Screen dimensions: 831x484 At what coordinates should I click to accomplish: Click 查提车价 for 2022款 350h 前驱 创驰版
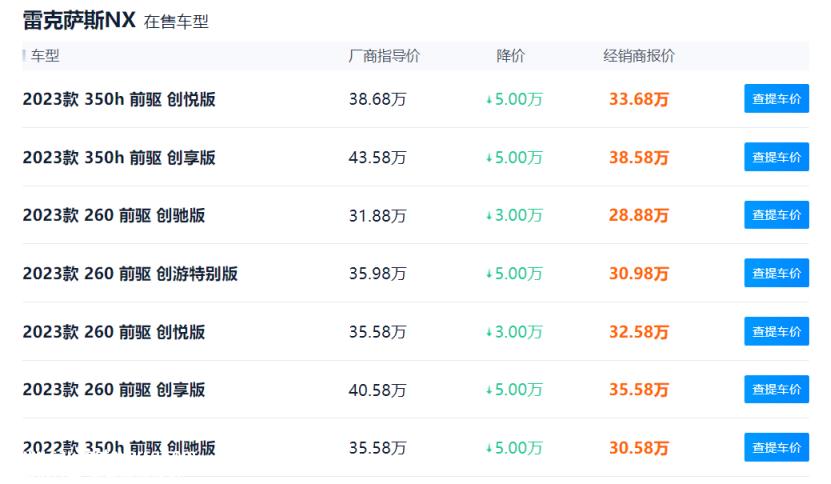click(776, 447)
